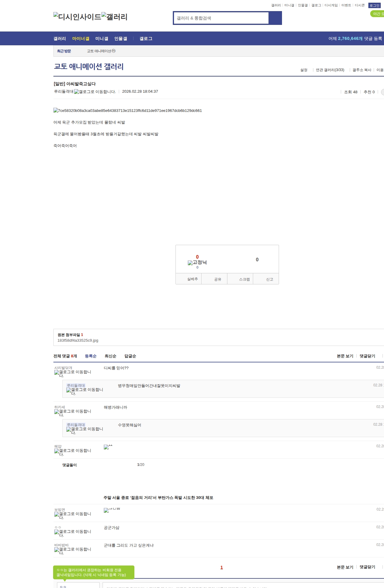Click nickname 바바밤바

click(61, 545)
